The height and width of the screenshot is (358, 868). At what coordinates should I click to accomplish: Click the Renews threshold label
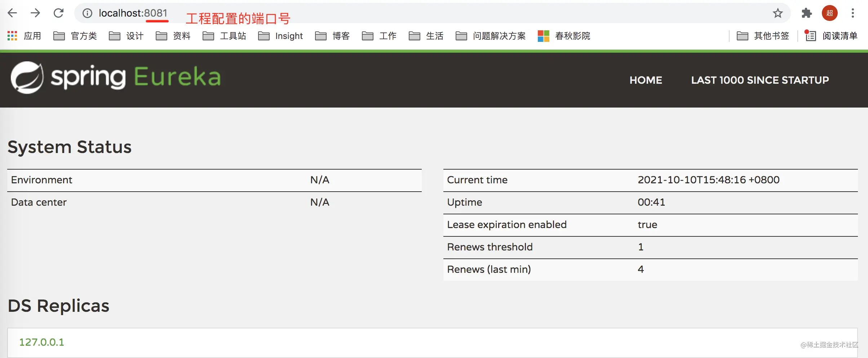click(x=490, y=247)
